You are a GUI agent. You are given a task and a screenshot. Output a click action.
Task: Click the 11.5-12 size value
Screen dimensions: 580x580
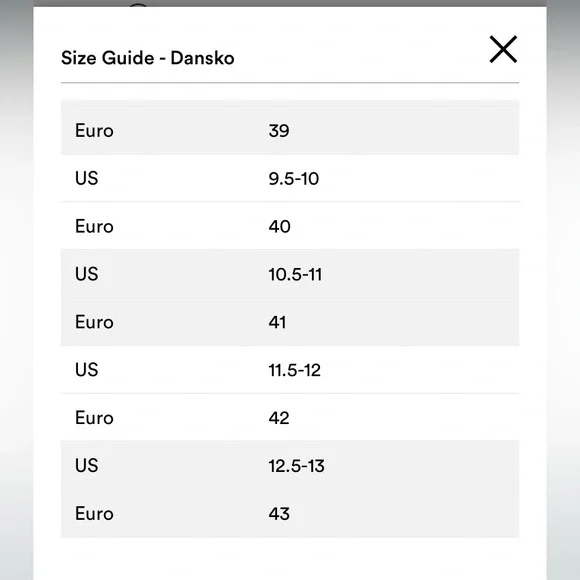pos(294,370)
